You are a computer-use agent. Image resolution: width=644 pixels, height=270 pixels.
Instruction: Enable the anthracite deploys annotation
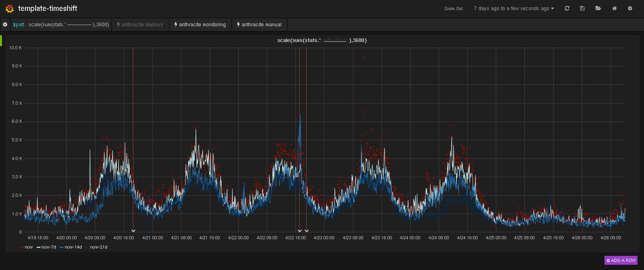(x=140, y=25)
